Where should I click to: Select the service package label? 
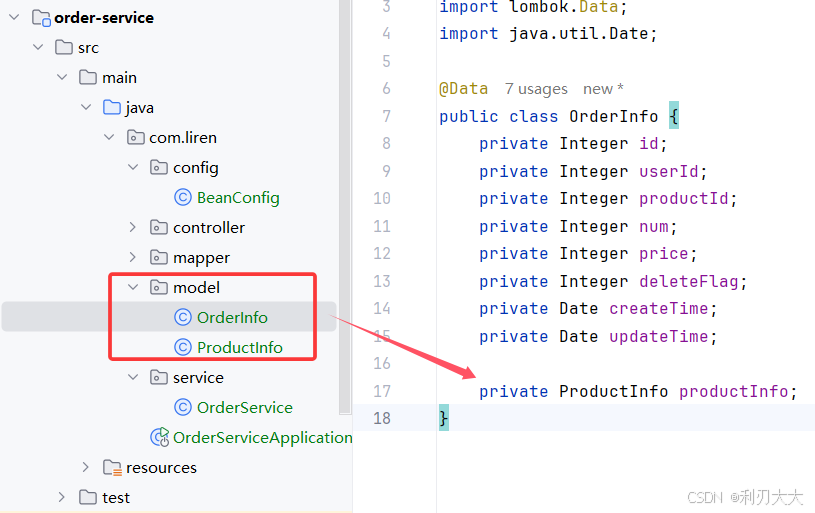[199, 378]
